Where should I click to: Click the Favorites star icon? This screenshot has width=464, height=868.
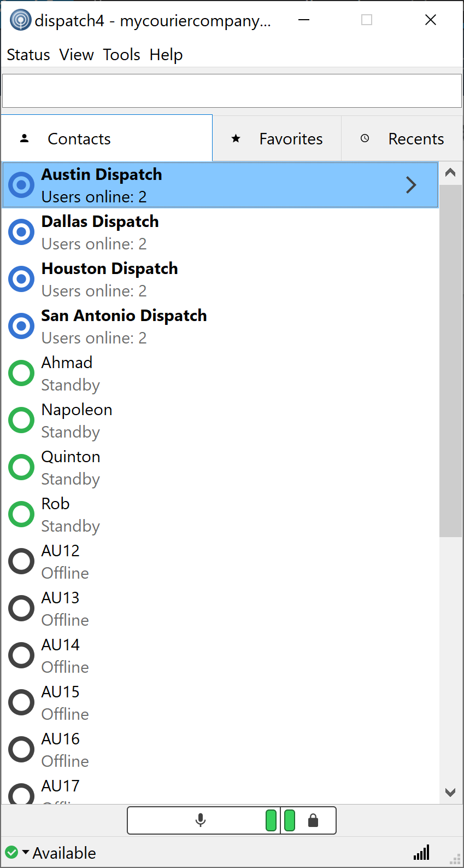(235, 138)
